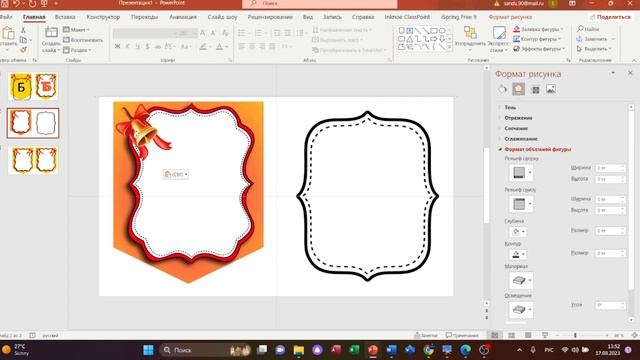Screen dimensions: 640x360
Task: Click the Заметки notes button
Action: click(426, 335)
